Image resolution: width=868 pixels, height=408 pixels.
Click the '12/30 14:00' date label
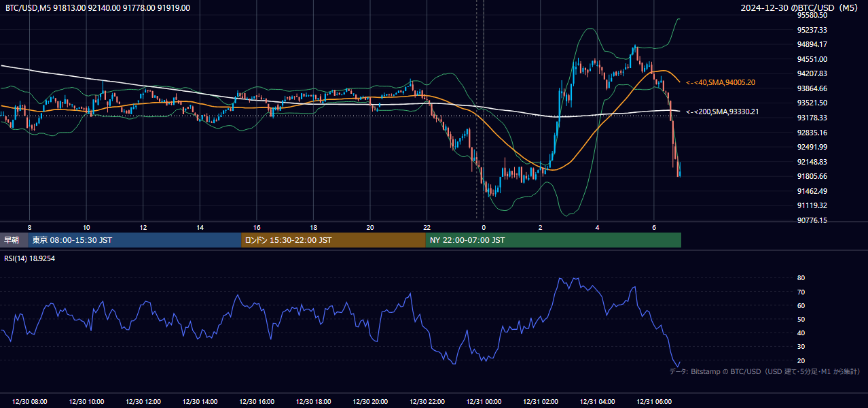pos(200,402)
